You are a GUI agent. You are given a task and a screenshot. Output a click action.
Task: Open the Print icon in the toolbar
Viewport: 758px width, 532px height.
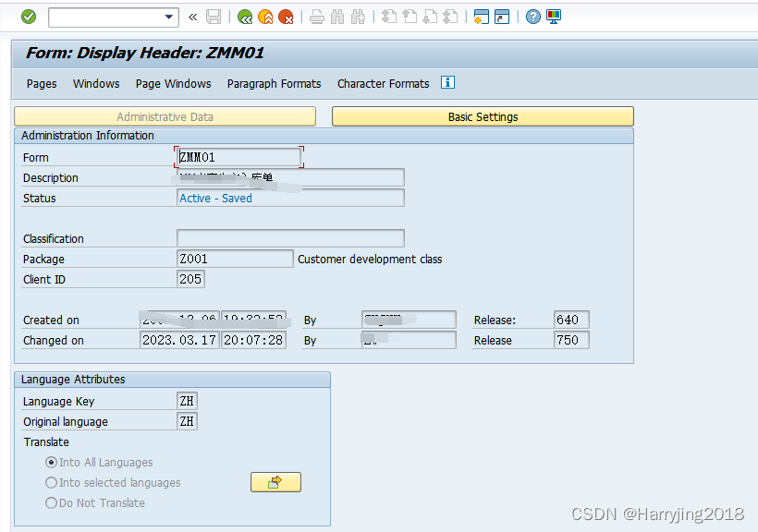click(316, 17)
